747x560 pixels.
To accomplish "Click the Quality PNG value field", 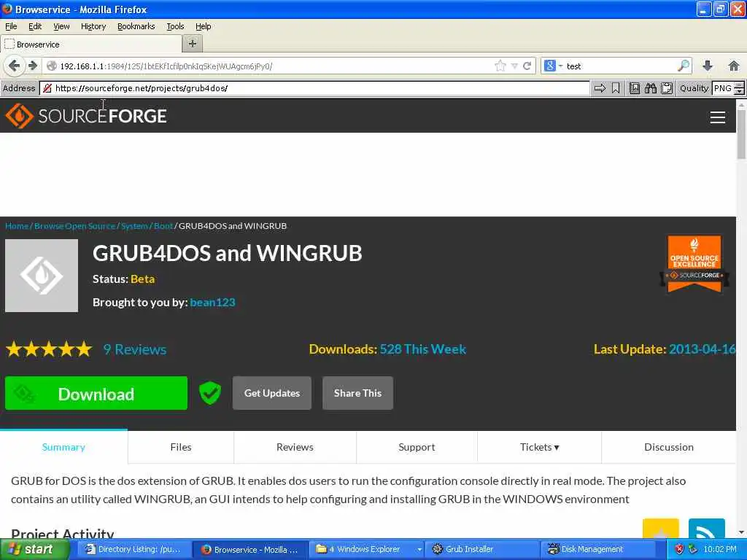I will (723, 88).
